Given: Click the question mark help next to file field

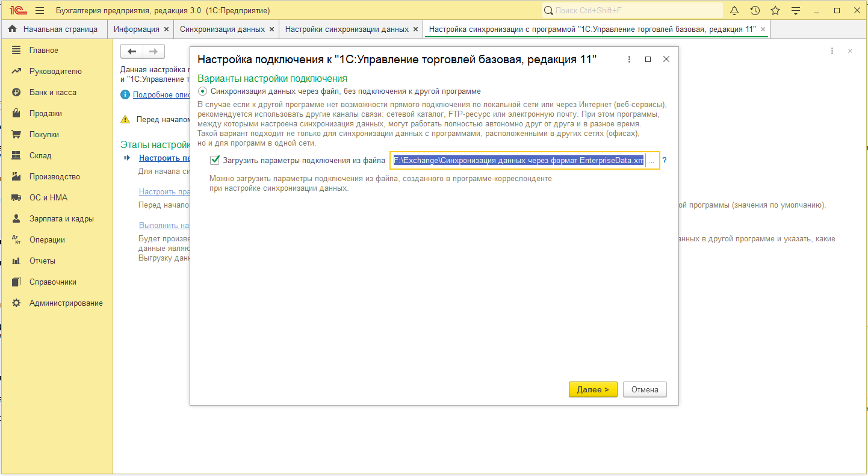Looking at the screenshot, I should [665, 161].
